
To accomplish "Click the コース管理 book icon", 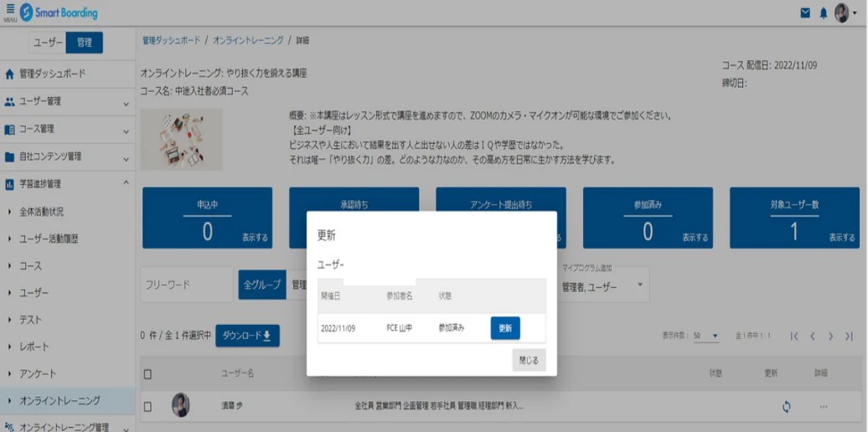I will click(x=9, y=130).
